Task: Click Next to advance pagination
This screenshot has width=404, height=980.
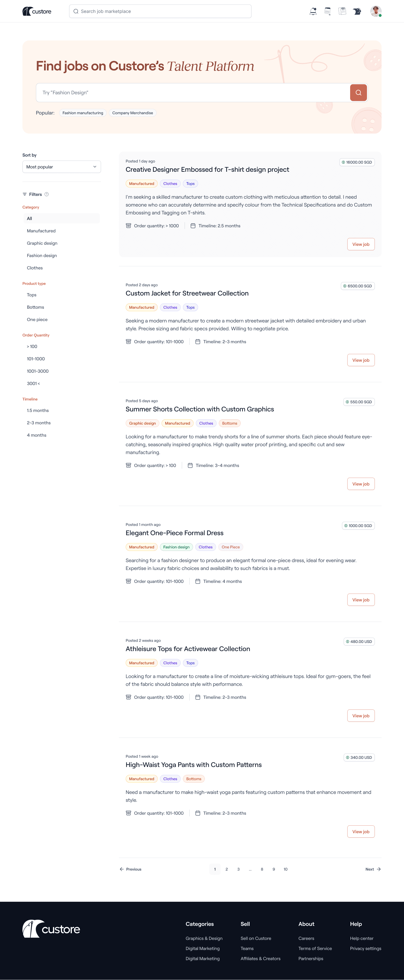Action: 372,869
